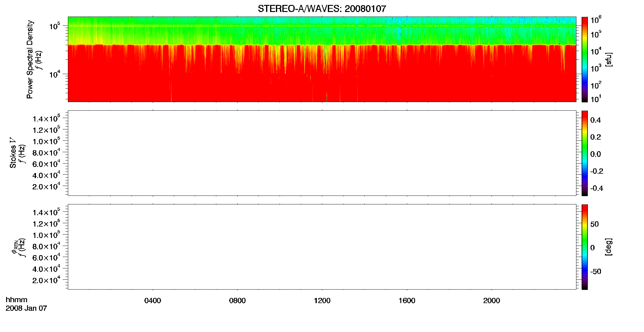
Task: Click the 0800 time tick label
Action: [x=238, y=301]
